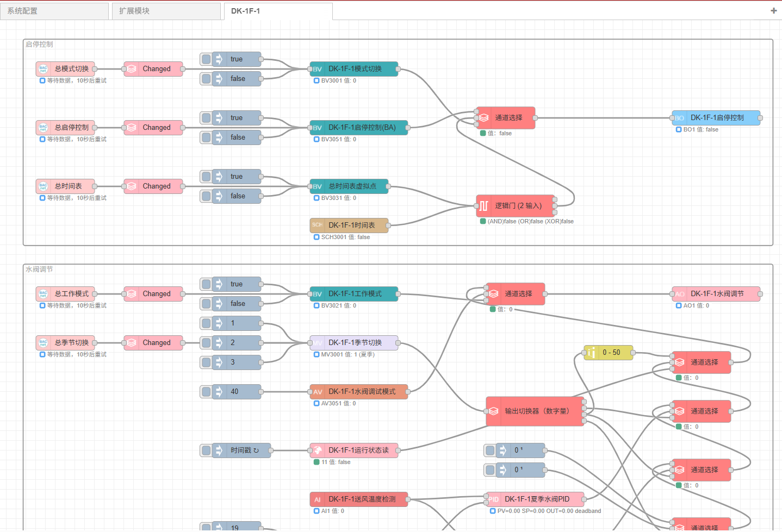Screen dimensions: 782x532
Task: Trigger the false inject feeding DK-1F-1模式切换
Action: (206, 79)
